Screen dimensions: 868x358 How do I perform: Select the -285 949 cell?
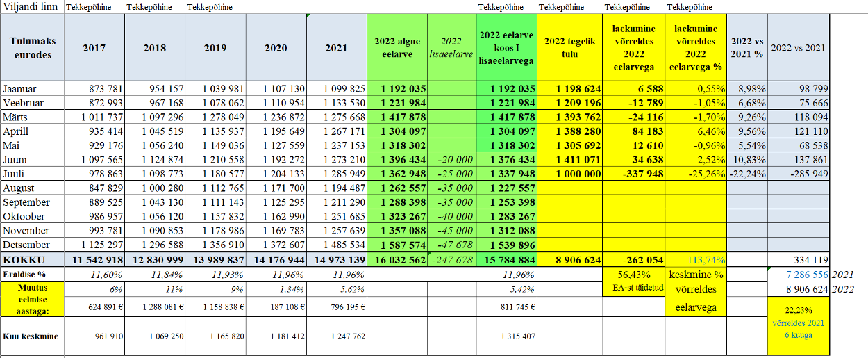click(799, 174)
